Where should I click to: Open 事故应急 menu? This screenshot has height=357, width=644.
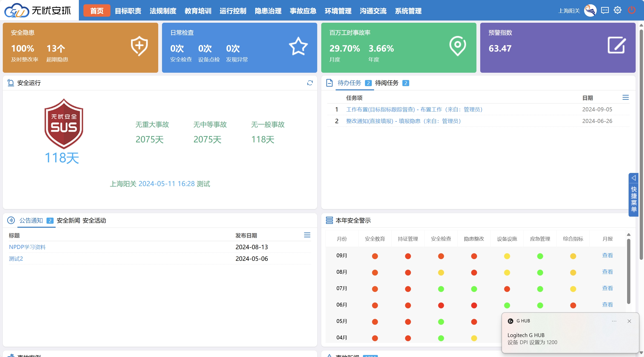(x=303, y=11)
